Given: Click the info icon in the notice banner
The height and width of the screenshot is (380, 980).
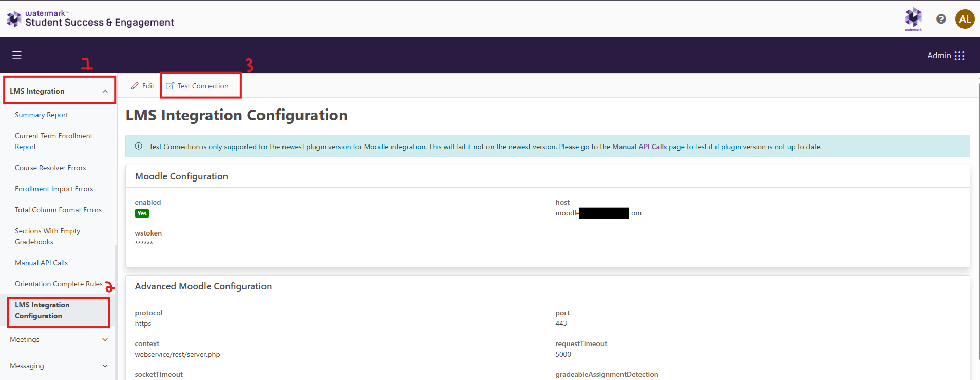Looking at the screenshot, I should (138, 146).
